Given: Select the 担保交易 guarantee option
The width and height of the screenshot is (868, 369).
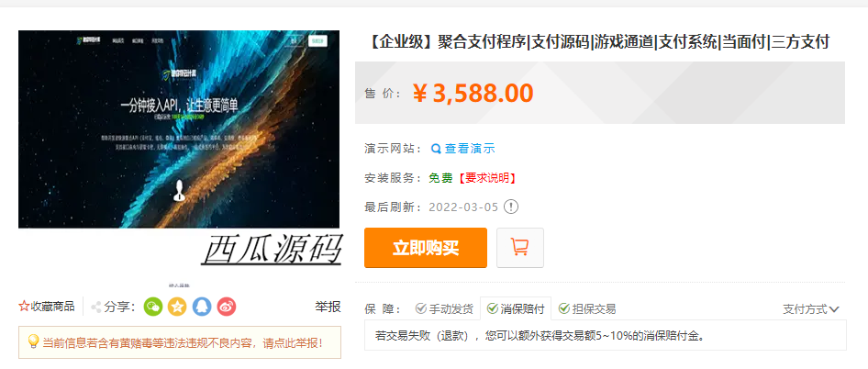Looking at the screenshot, I should click(587, 309).
